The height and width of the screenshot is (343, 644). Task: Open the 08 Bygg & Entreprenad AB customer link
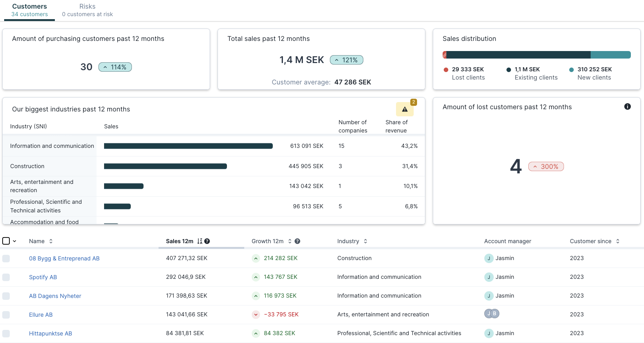(64, 259)
